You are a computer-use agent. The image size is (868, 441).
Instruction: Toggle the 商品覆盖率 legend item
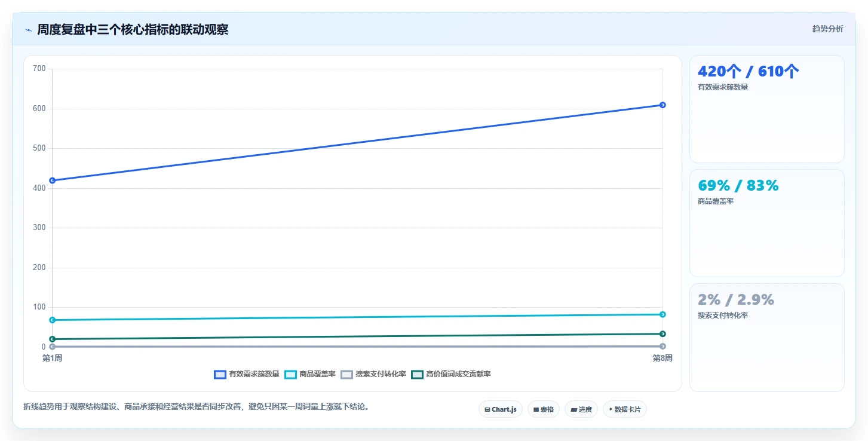(x=310, y=374)
